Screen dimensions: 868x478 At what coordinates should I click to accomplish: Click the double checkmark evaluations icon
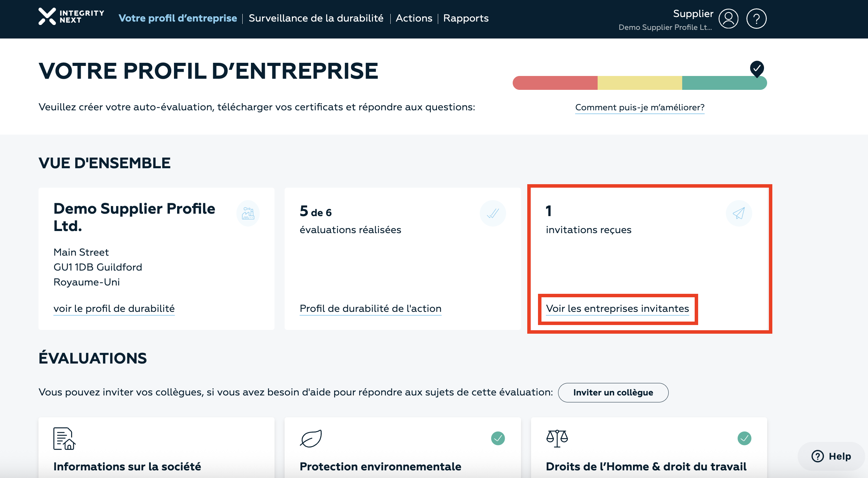493,213
